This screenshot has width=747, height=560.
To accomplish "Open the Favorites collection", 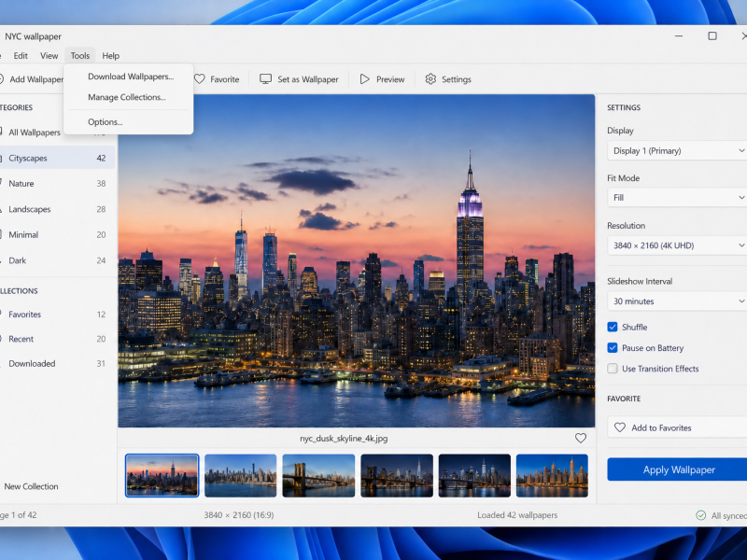I will click(56, 315).
